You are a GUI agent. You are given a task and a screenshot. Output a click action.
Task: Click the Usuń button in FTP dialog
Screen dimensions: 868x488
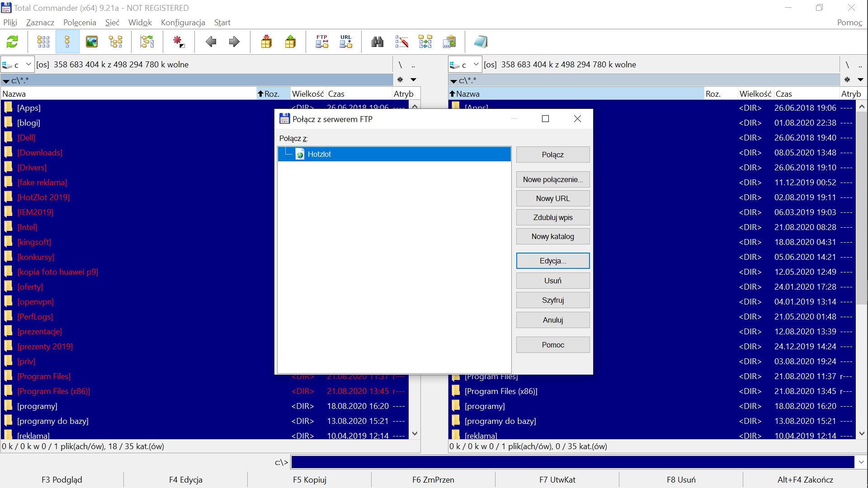[553, 281]
